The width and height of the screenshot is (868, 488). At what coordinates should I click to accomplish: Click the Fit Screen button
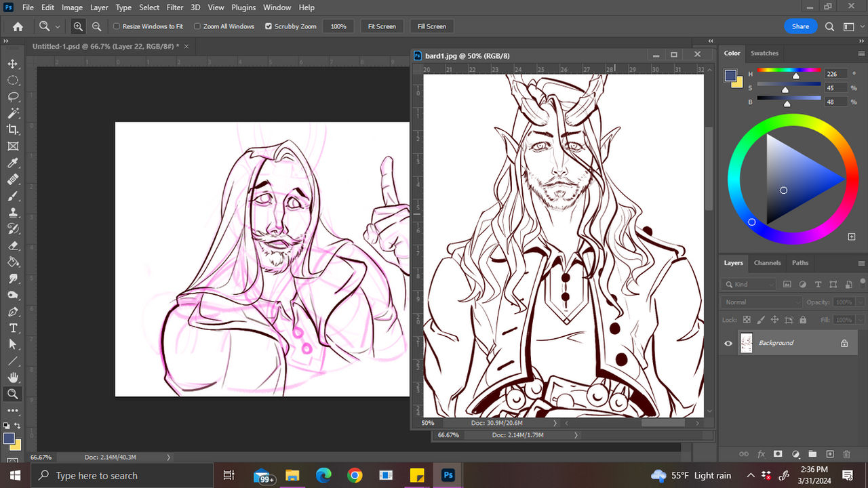[381, 26]
